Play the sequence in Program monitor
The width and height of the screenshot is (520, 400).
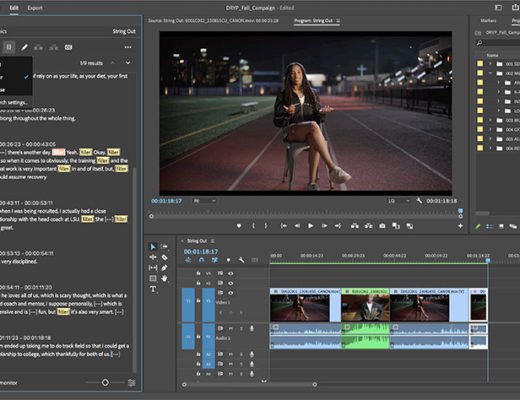(x=310, y=226)
